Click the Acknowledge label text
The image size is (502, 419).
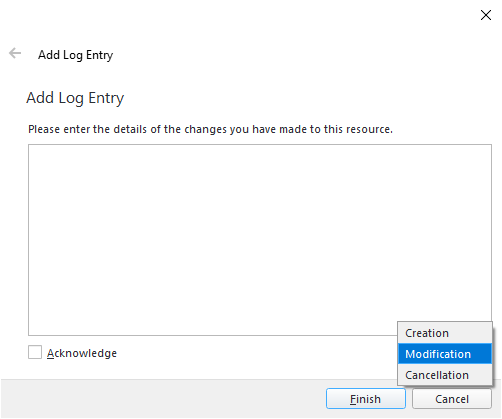[82, 353]
